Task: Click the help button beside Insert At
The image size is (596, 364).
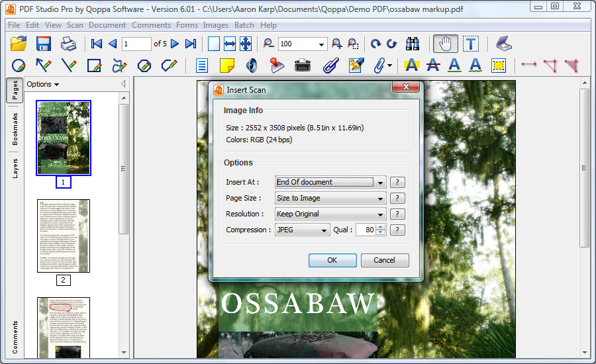Action: 397,182
